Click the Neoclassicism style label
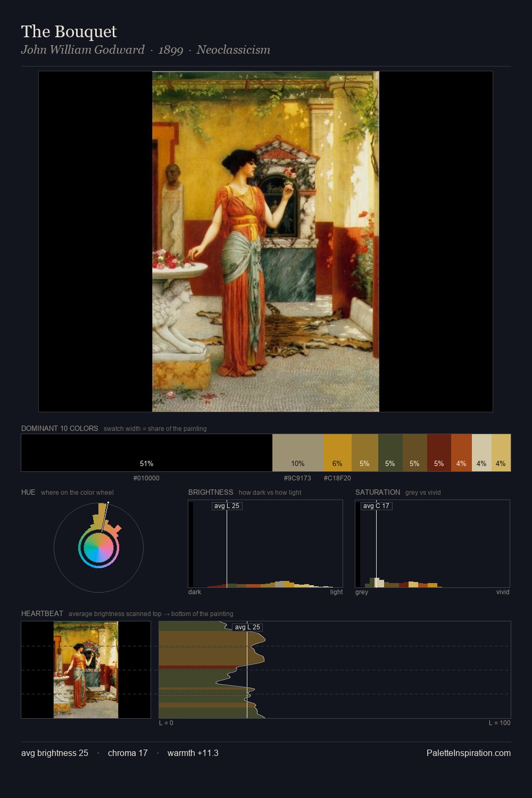Image resolution: width=532 pixels, height=798 pixels. click(233, 49)
